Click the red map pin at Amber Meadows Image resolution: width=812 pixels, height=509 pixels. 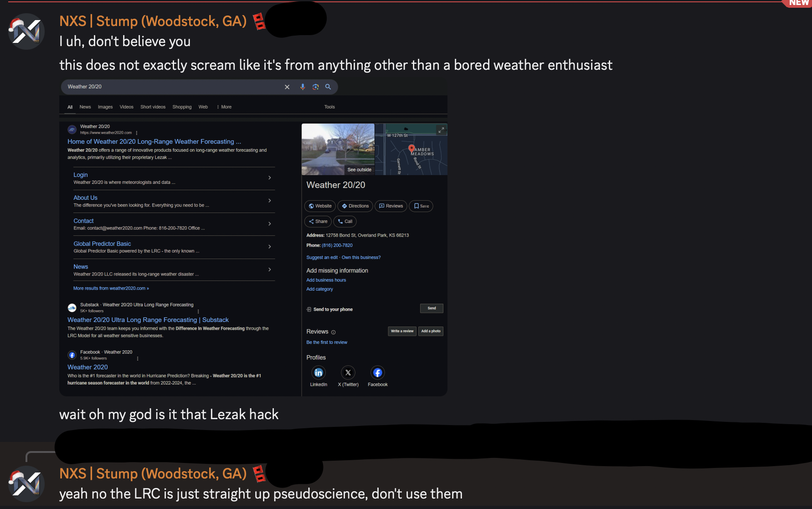pyautogui.click(x=411, y=148)
